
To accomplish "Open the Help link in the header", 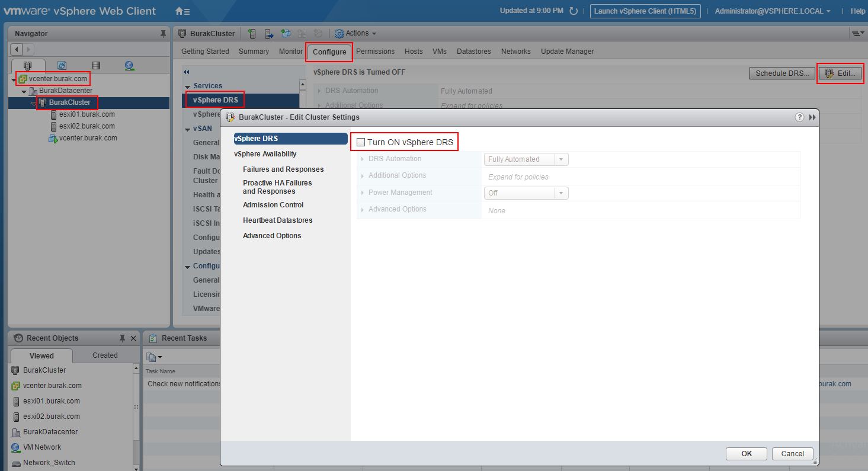I will coord(858,11).
